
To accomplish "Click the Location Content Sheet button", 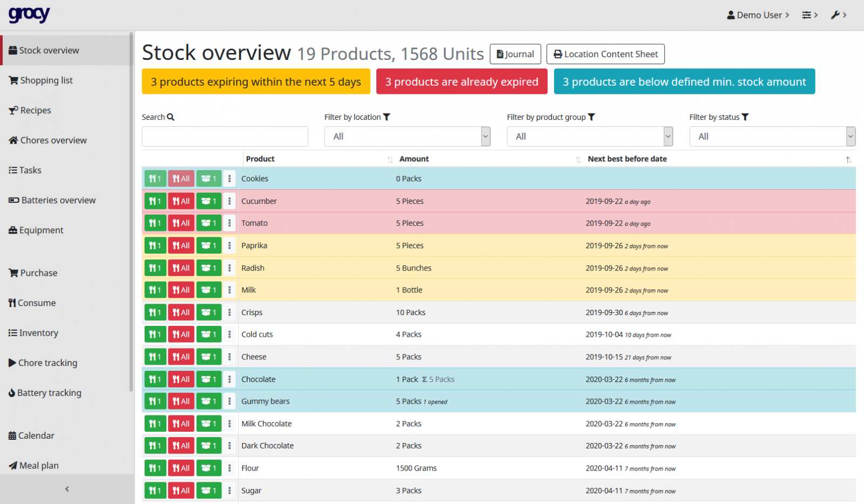I will coord(605,54).
